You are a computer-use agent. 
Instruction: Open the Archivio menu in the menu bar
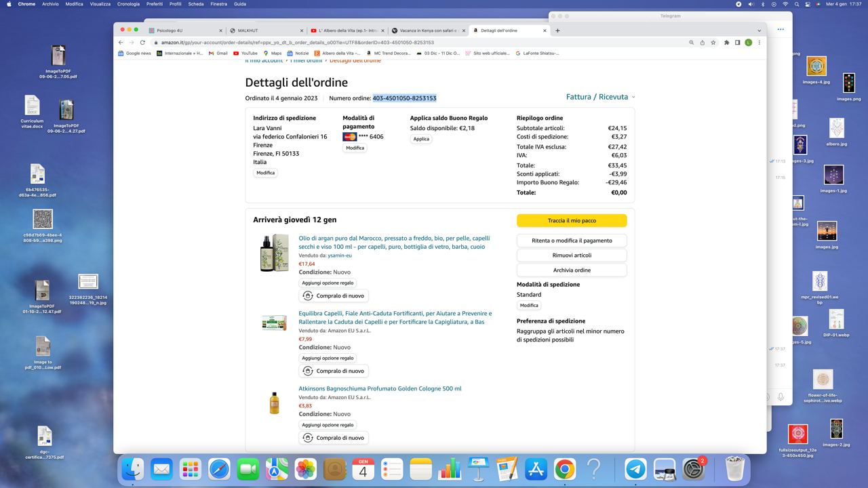coord(50,4)
